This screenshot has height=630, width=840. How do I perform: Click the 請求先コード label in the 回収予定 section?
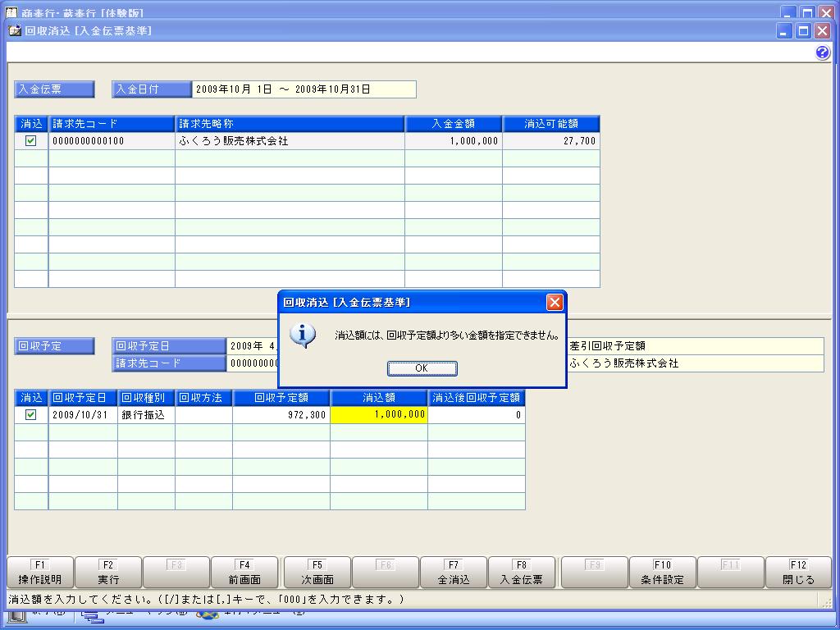tap(169, 363)
